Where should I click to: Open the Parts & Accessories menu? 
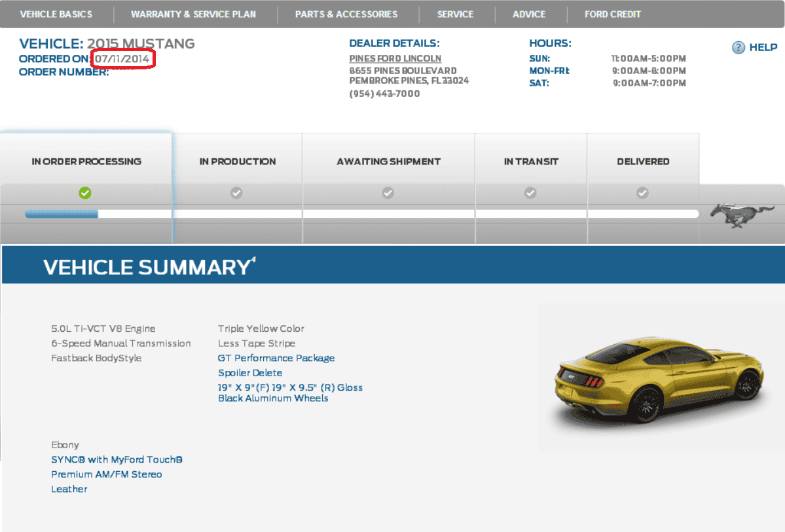pyautogui.click(x=346, y=14)
